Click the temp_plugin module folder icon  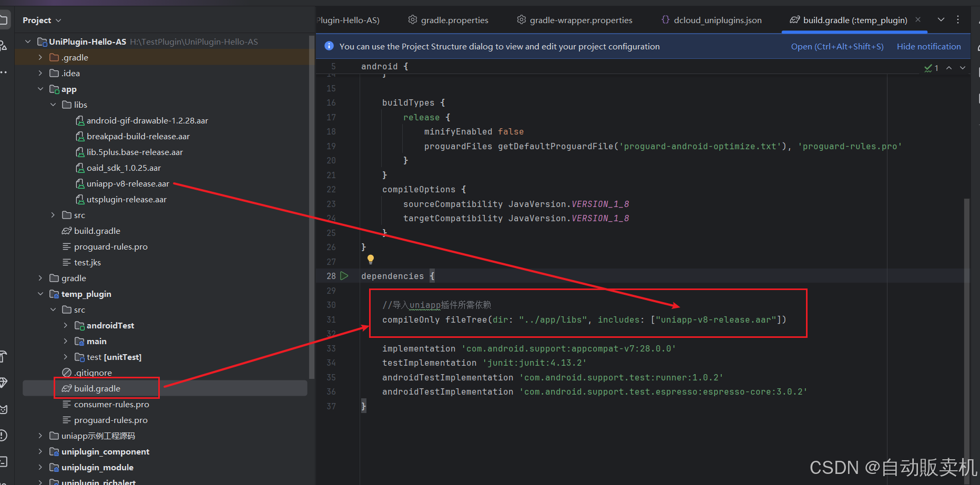click(54, 294)
